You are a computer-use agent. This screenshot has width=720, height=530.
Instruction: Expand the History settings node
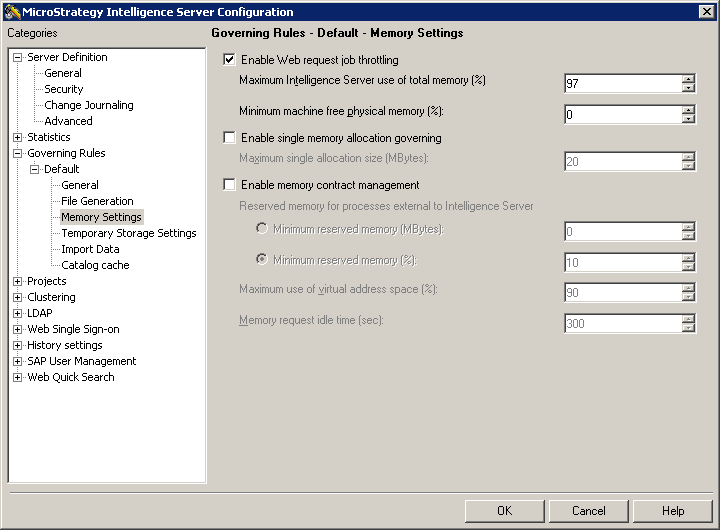click(x=17, y=345)
